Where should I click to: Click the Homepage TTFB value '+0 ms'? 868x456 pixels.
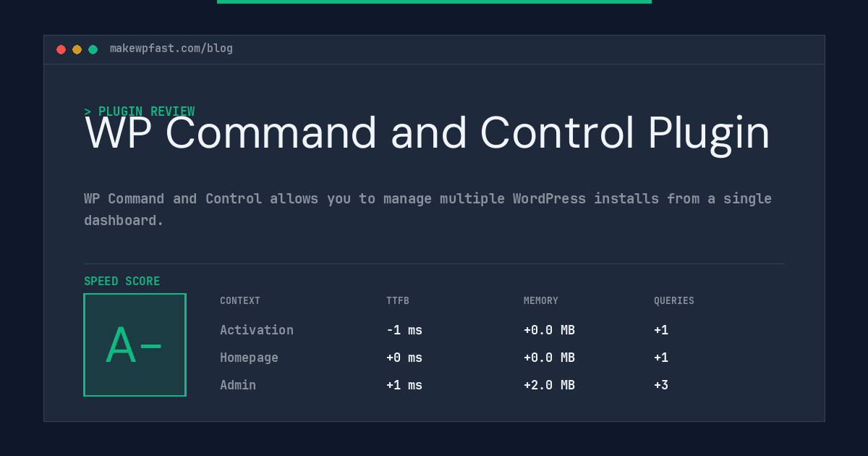coord(404,358)
